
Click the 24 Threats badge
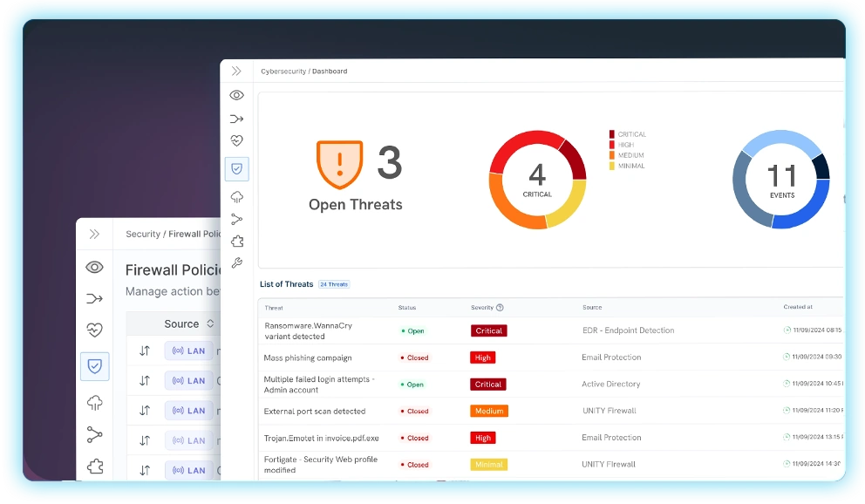coord(334,284)
